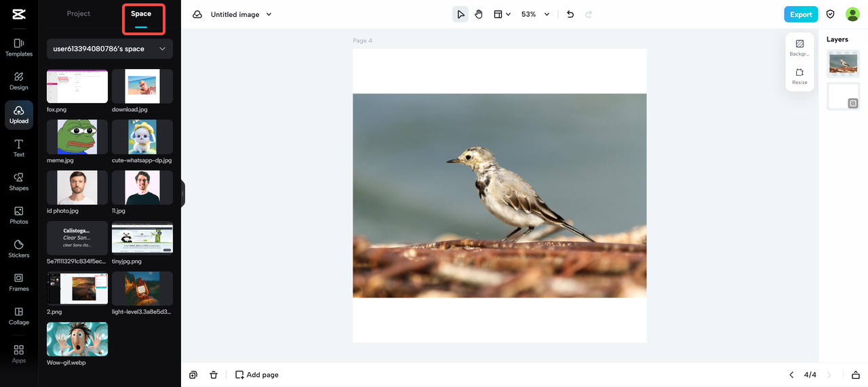This screenshot has width=868, height=387.
Task: Open the 4/4 page counter
Action: point(810,375)
